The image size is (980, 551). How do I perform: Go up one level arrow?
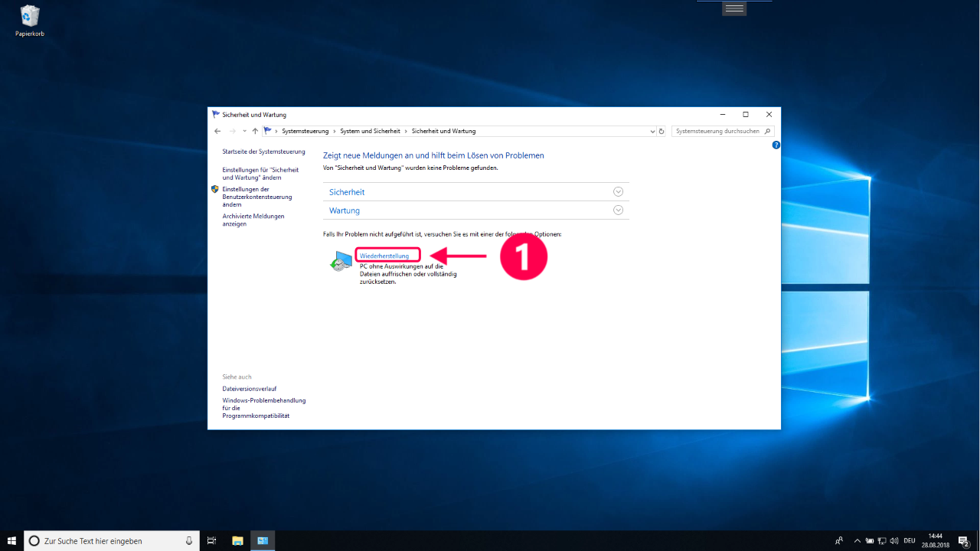255,131
